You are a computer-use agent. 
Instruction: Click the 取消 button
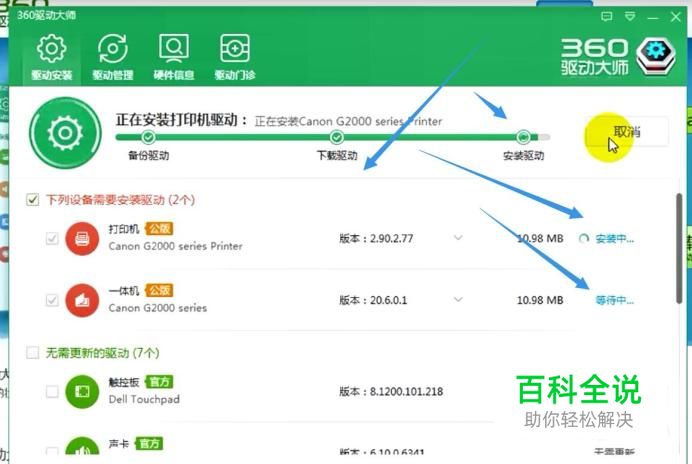(627, 132)
